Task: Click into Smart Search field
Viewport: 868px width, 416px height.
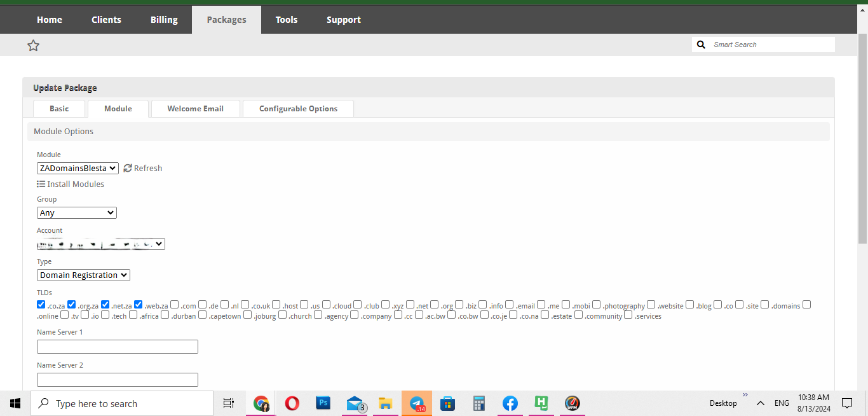Action: [771, 45]
